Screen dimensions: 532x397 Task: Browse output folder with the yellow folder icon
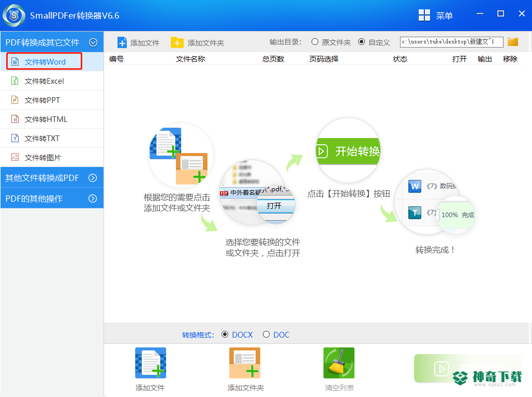pos(513,42)
